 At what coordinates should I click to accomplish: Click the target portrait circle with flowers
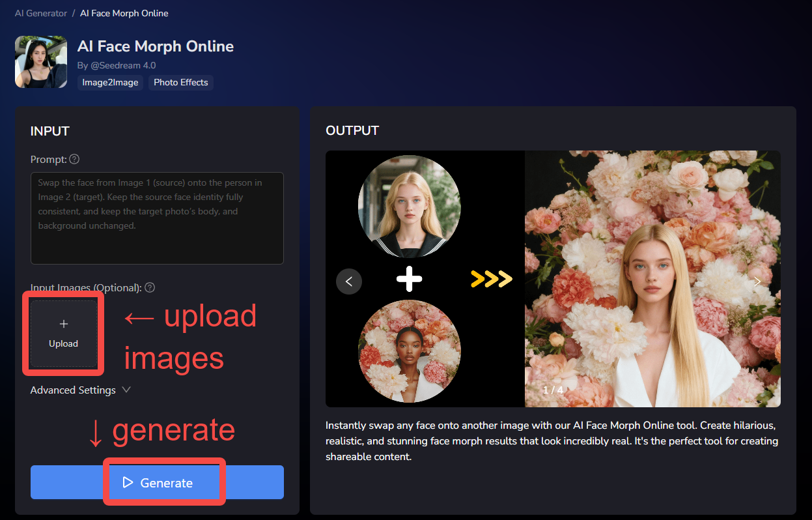tap(409, 351)
